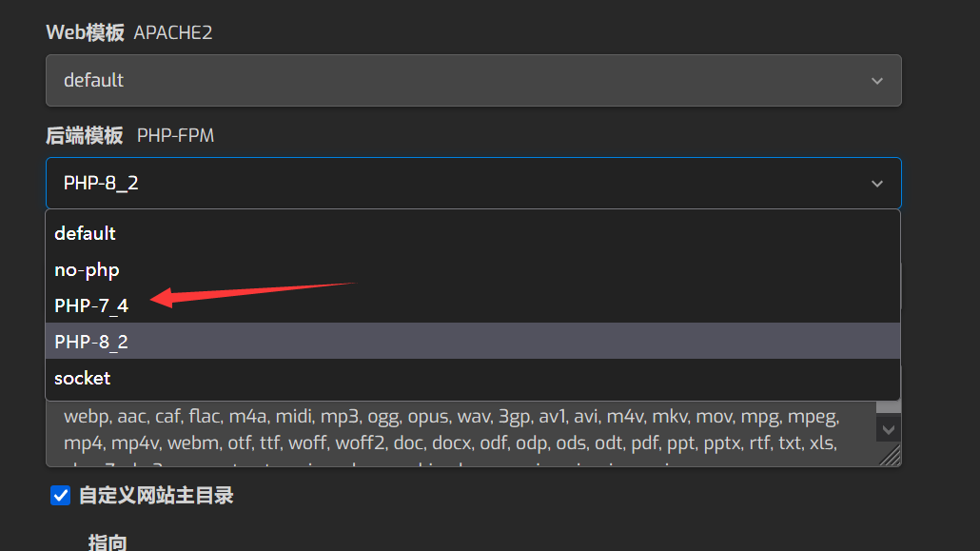
Task: Select the socket backend option
Action: tap(83, 378)
